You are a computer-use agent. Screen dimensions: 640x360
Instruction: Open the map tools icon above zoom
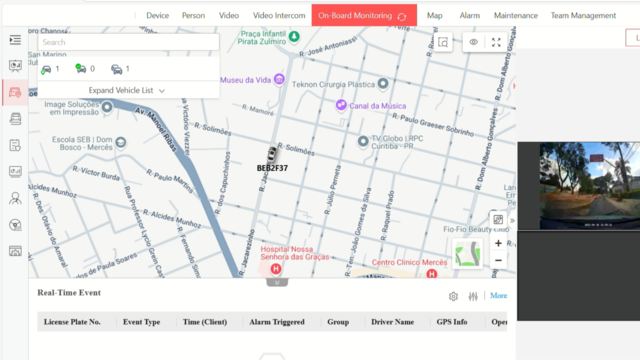pos(498,220)
